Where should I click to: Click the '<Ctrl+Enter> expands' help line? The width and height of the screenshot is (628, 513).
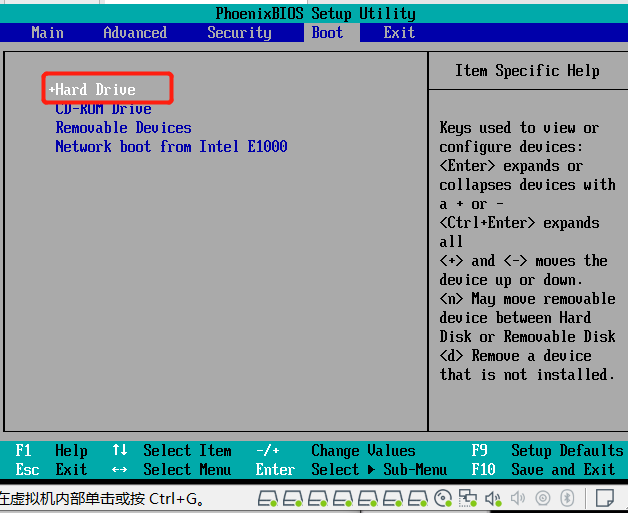(519, 223)
